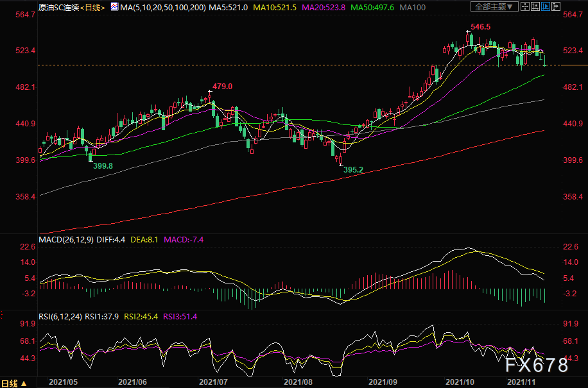Image resolution: width=588 pixels, height=388 pixels.
Task: Click the MA(5,10,20,50,100,200) parameter label
Action: point(163,7)
